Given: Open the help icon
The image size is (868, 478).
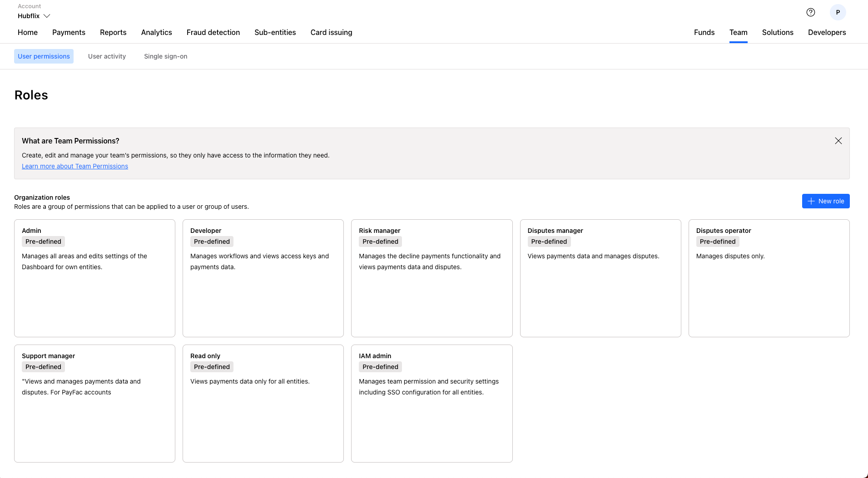Looking at the screenshot, I should (x=811, y=12).
